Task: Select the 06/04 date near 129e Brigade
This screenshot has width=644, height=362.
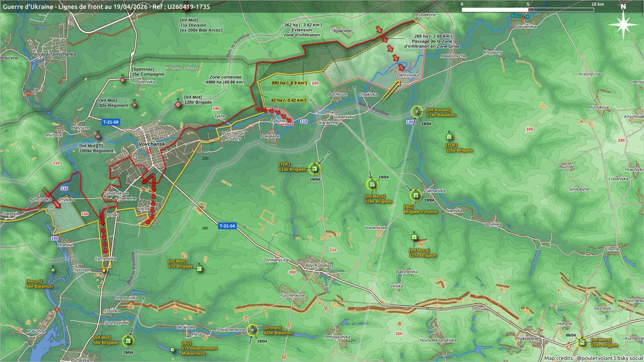Action: 571,335
